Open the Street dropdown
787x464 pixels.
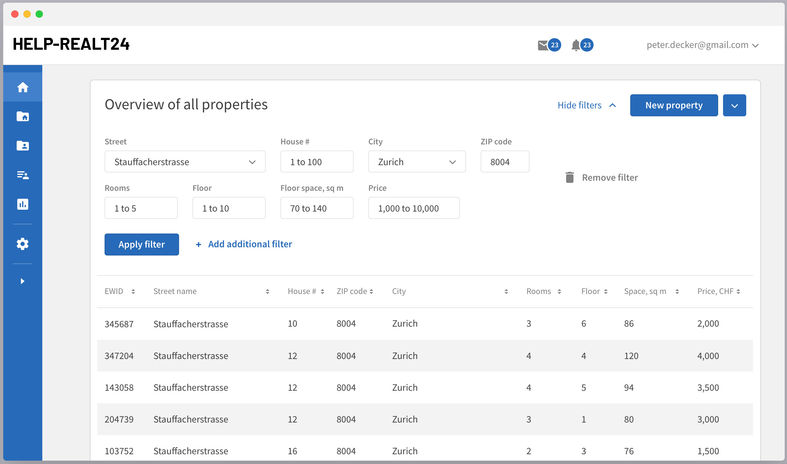(185, 162)
